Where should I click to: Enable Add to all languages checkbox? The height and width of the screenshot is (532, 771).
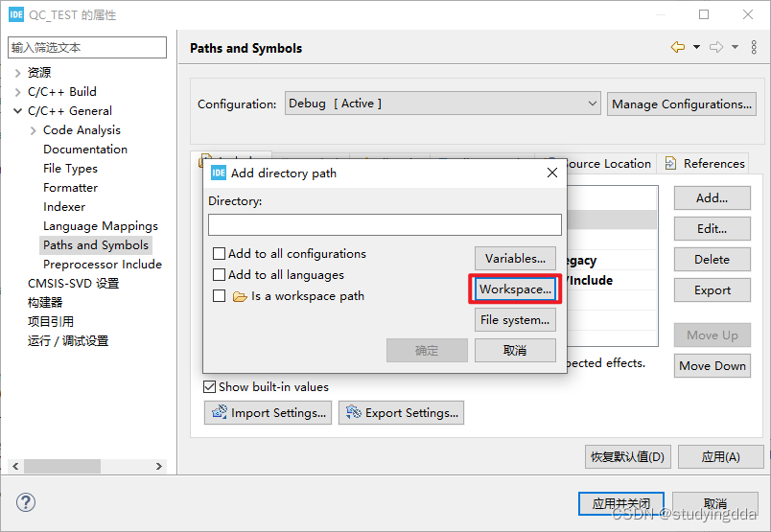pyautogui.click(x=219, y=274)
